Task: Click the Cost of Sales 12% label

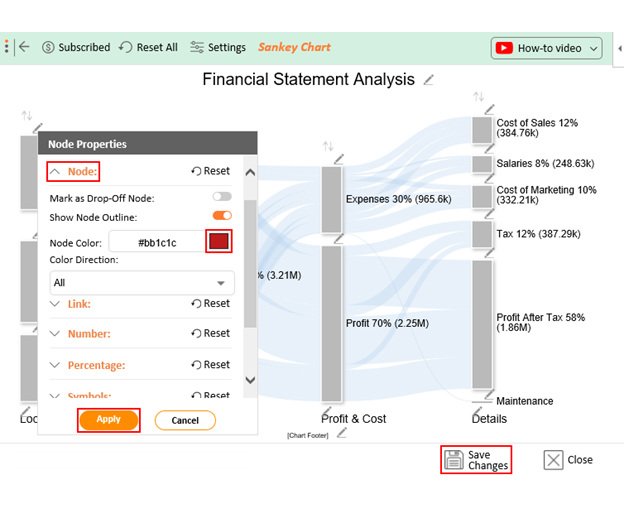Action: coord(537,128)
